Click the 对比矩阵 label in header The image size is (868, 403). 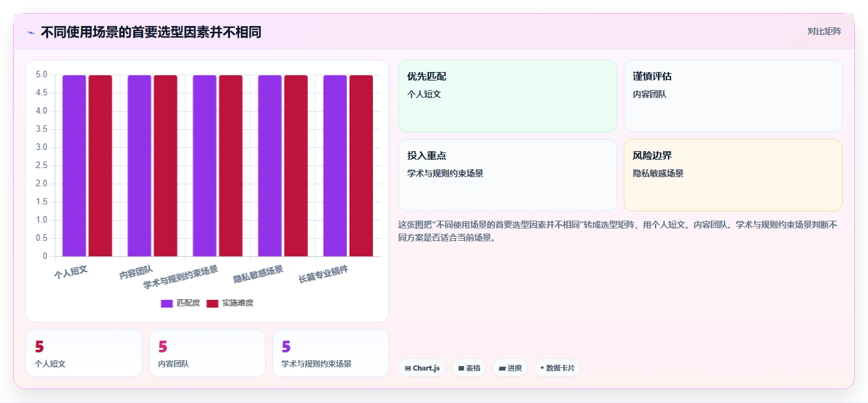pos(824,31)
